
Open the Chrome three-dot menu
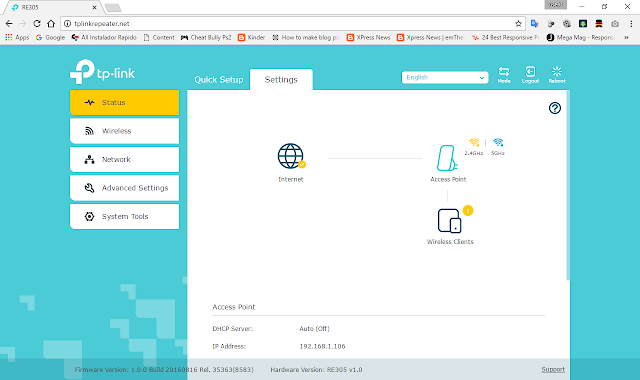[x=631, y=24]
